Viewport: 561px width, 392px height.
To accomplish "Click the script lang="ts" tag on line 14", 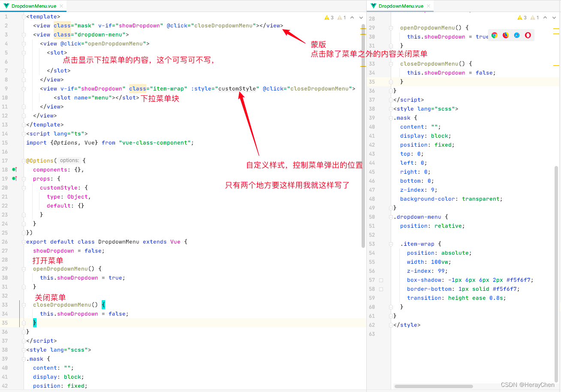I will (x=57, y=133).
